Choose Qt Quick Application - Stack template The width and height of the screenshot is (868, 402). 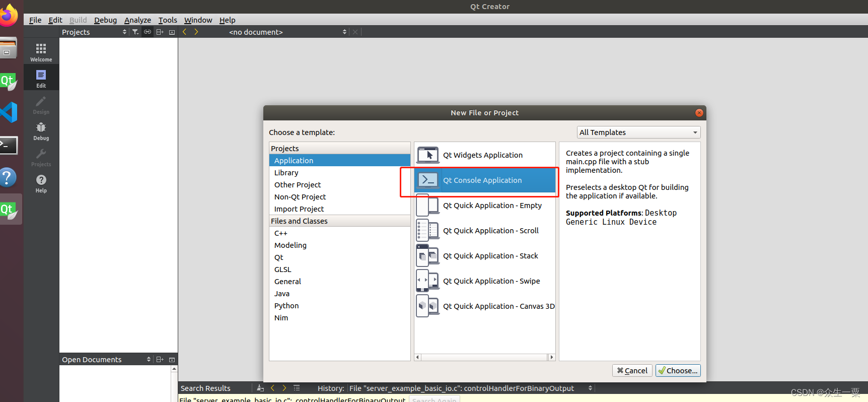pos(485,256)
